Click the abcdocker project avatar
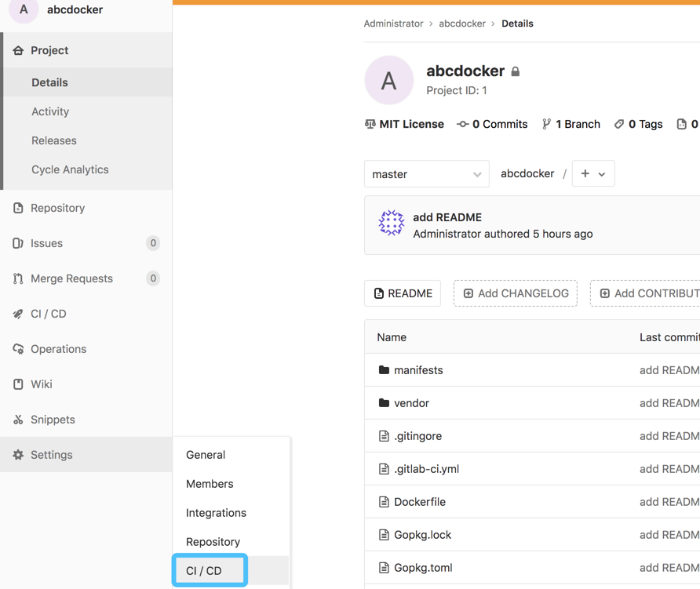Viewport: 700px width, 589px height. tap(389, 81)
